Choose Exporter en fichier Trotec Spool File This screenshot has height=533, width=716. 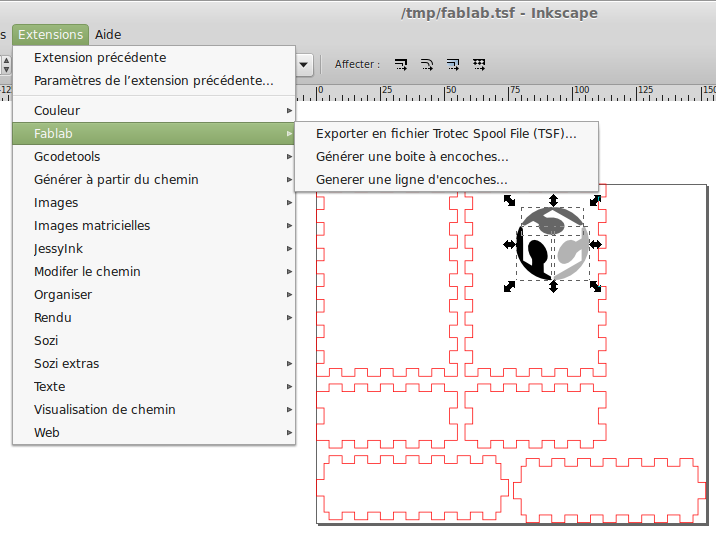(445, 134)
